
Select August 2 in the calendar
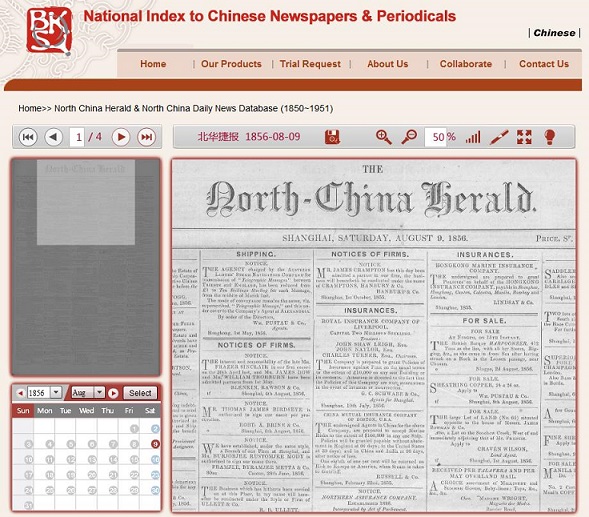(x=155, y=429)
